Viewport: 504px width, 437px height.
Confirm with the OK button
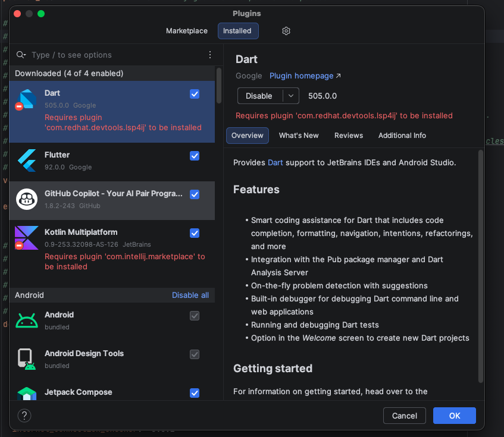[x=454, y=416]
